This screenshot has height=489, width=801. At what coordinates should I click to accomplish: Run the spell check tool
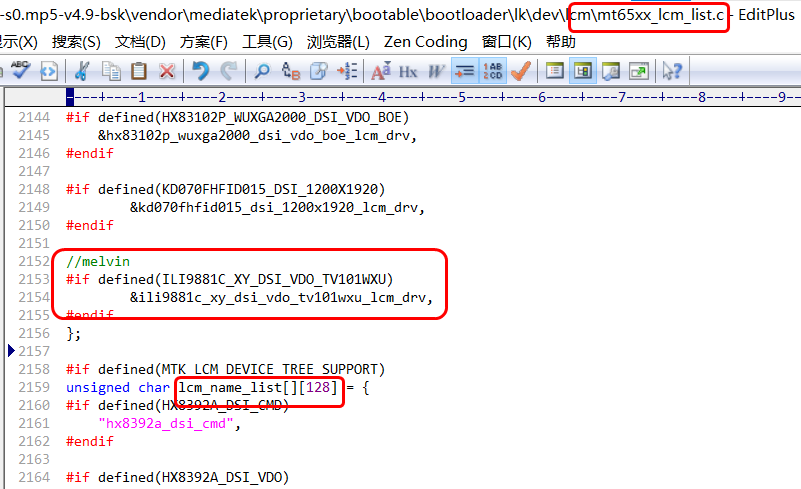(x=20, y=70)
